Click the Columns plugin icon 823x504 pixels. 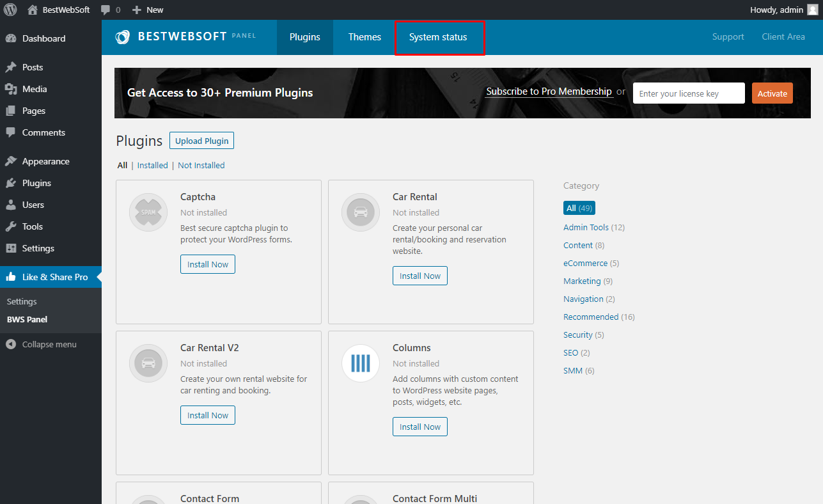361,363
